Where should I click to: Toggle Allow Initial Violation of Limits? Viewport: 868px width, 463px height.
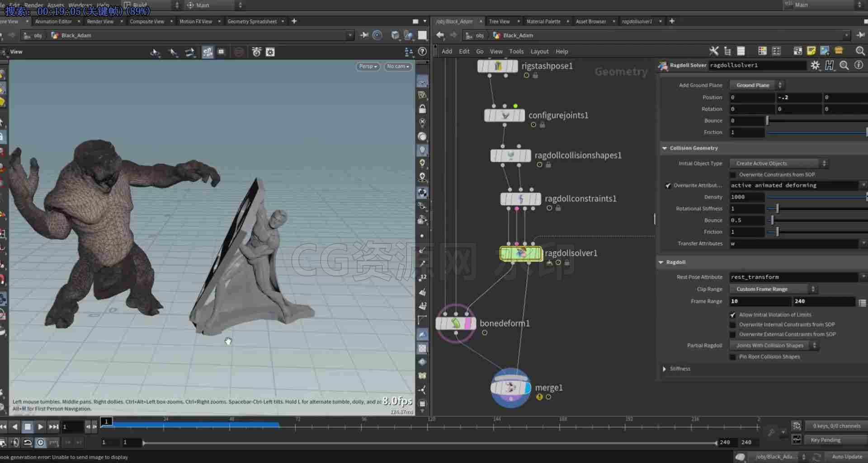[732, 315]
